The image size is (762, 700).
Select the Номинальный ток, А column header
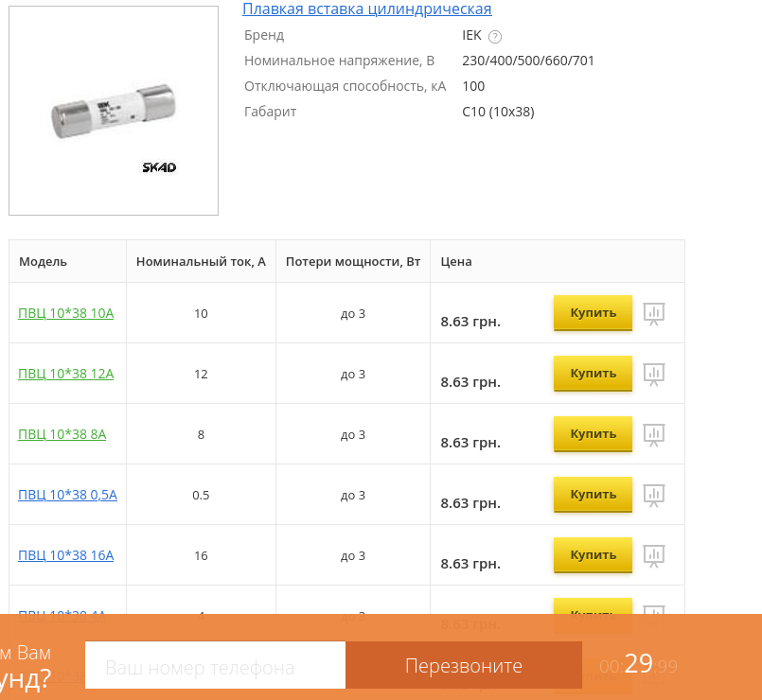point(201,261)
